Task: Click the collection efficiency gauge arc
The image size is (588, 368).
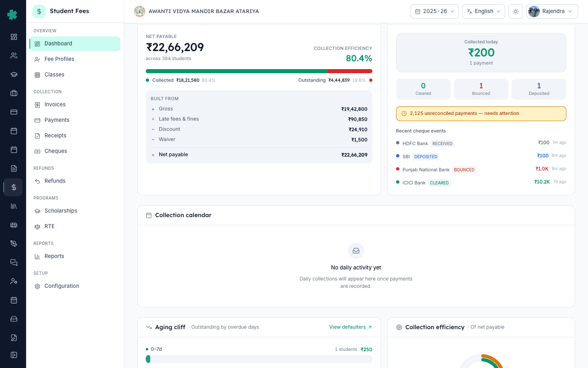Action: [x=481, y=361]
